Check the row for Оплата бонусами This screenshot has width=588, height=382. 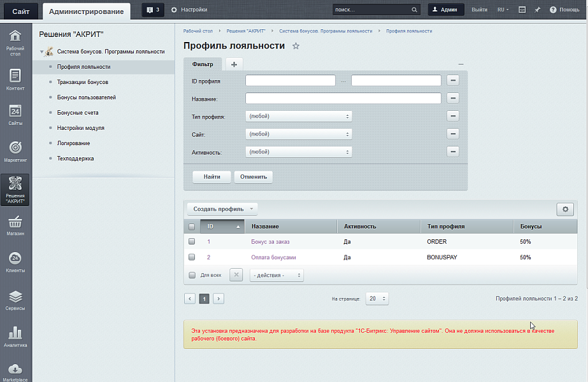click(192, 257)
